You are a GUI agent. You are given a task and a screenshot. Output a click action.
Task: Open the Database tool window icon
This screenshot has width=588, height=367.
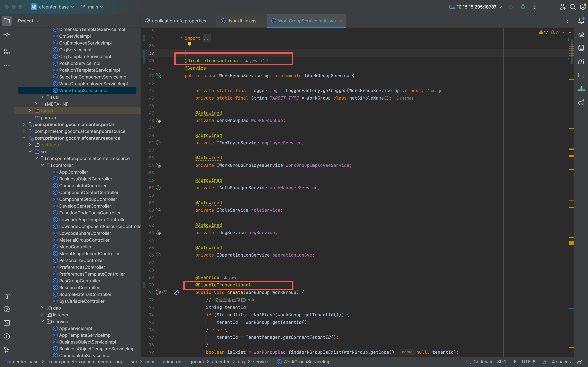click(581, 48)
